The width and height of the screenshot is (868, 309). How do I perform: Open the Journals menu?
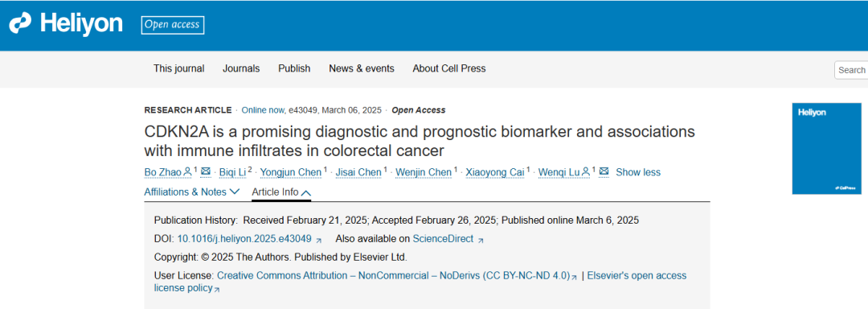tap(241, 68)
